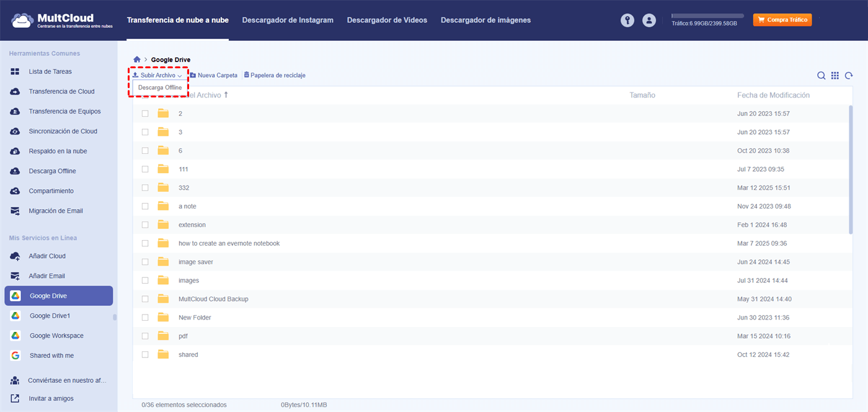Open the folder icon of 'pdf'
Image resolution: width=868 pixels, height=412 pixels.
[163, 336]
